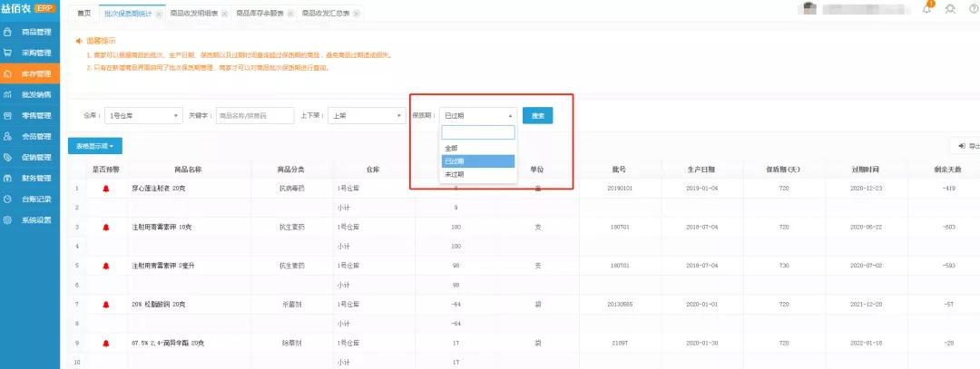Click the user profile icon in the top bar
Image resolution: width=980 pixels, height=369 pixels.
click(x=950, y=10)
